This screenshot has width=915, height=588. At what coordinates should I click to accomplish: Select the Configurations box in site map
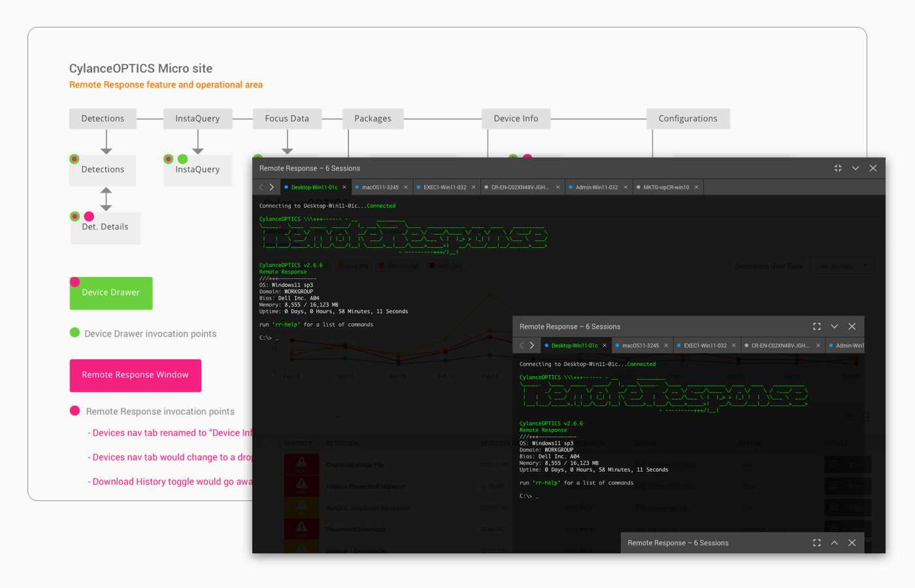tap(688, 119)
